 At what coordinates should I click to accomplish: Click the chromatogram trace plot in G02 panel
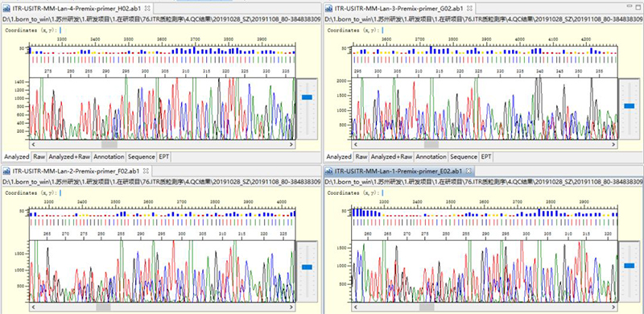[x=485, y=109]
